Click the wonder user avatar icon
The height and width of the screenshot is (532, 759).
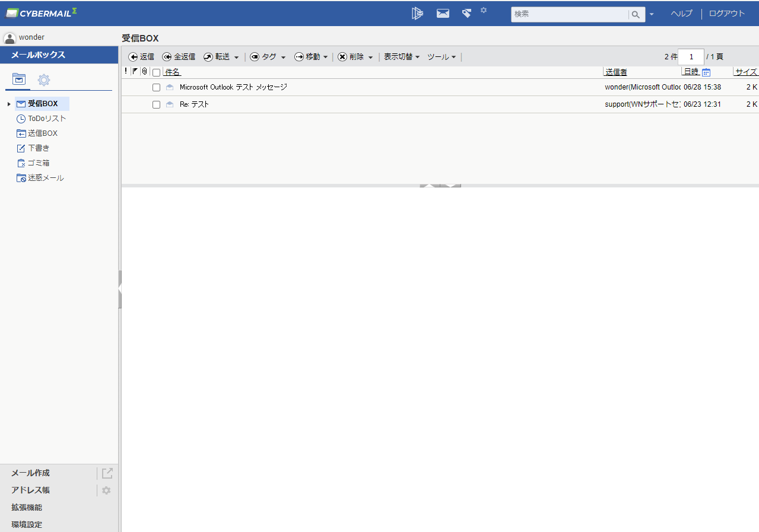pos(9,38)
